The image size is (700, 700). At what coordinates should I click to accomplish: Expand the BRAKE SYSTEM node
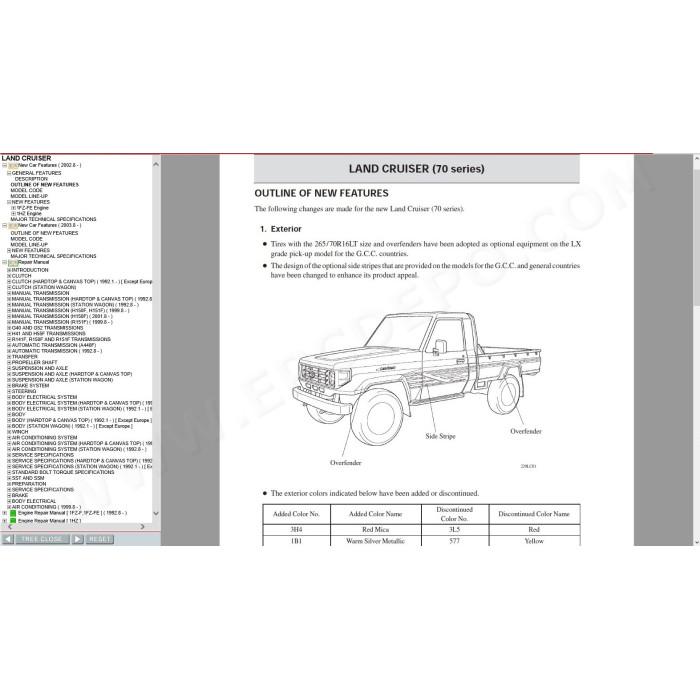pyautogui.click(x=9, y=386)
